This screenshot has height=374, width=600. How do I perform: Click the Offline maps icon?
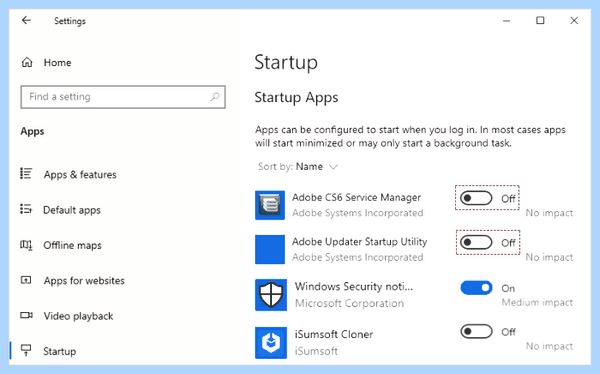[26, 245]
